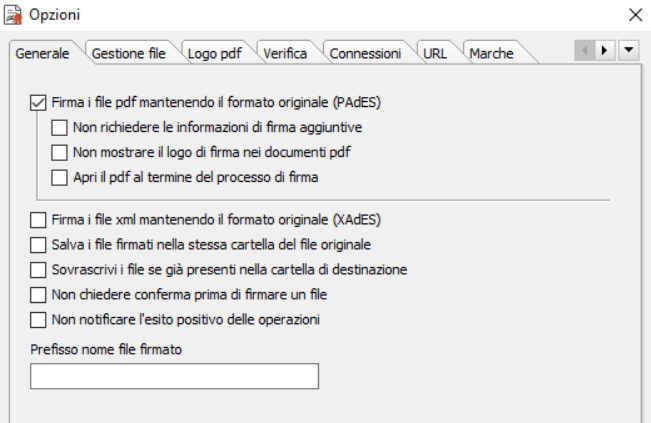Viewport: 651px width, 423px height.
Task: Go to the Connessioni tab
Action: [x=365, y=54]
